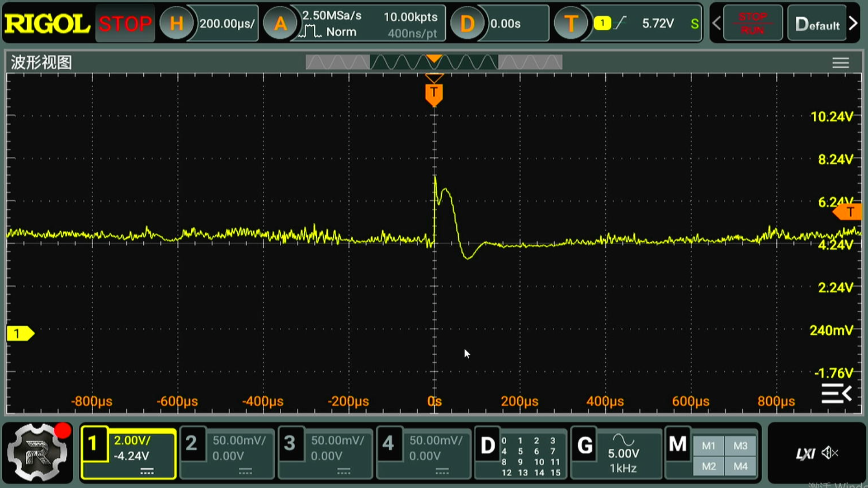Open the M1 math channel
The height and width of the screenshot is (488, 868).
[x=708, y=446]
